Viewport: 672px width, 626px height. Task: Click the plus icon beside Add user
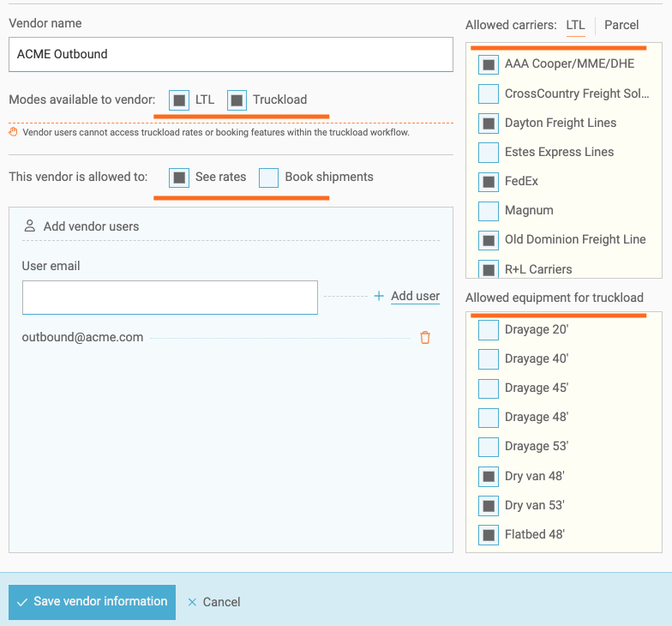(x=379, y=296)
